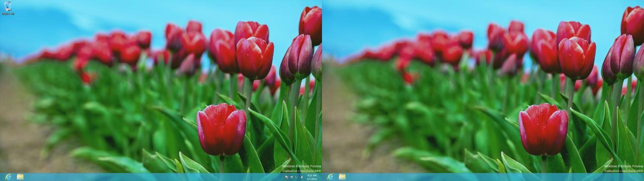
Task: Open the taskbar clock showing 4:25 AM
Action: [x=312, y=177]
